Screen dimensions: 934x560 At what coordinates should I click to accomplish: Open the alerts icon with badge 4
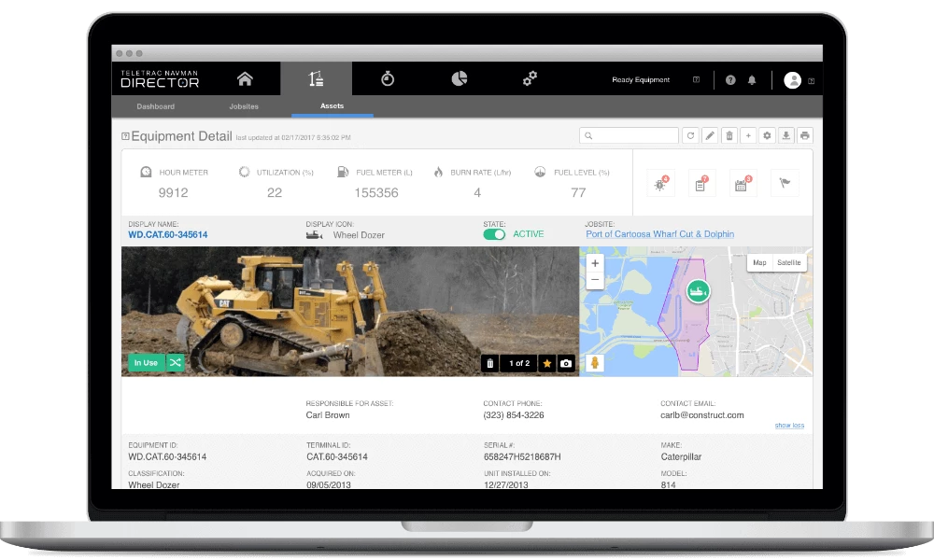click(x=660, y=184)
